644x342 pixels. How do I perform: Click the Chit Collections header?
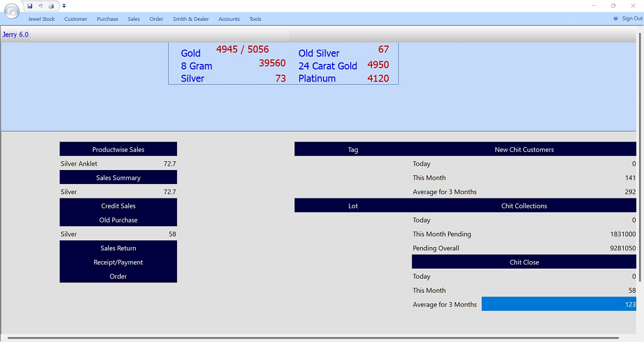[x=524, y=206]
